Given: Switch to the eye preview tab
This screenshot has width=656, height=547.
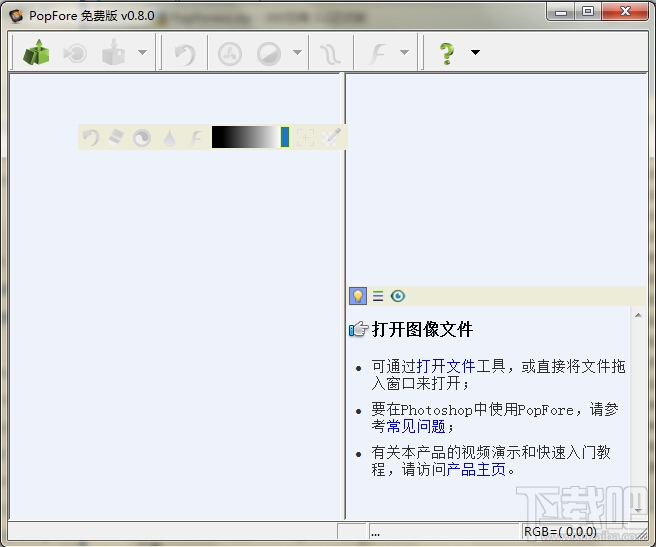Looking at the screenshot, I should tap(398, 296).
